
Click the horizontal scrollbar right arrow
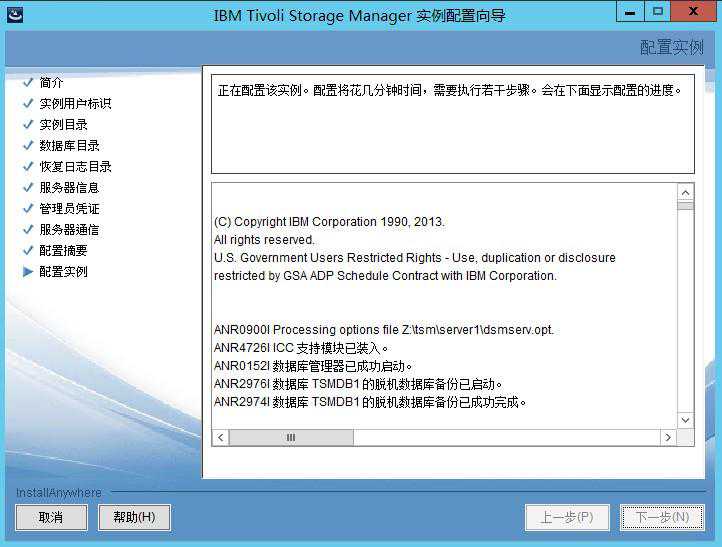coord(668,438)
